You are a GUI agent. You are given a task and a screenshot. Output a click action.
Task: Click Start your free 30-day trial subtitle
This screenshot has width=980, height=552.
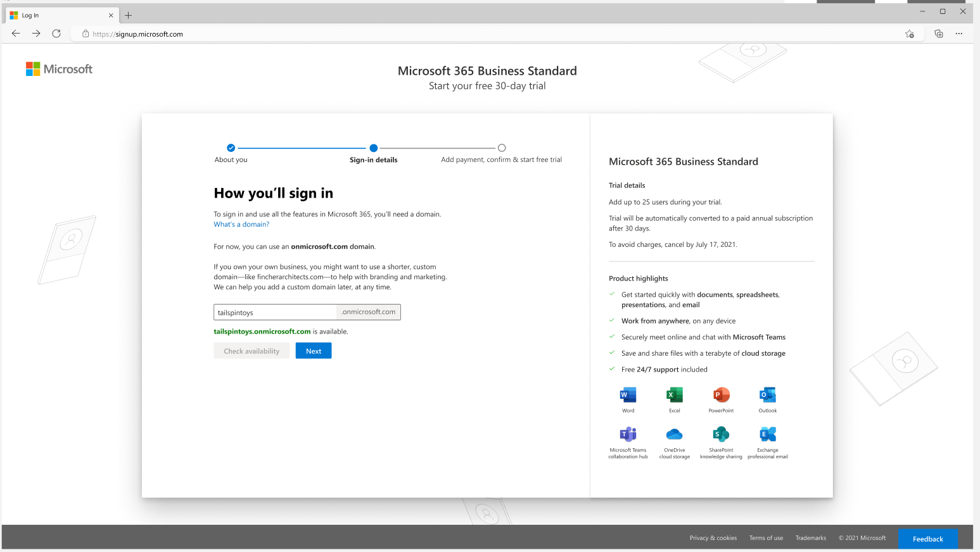(487, 86)
